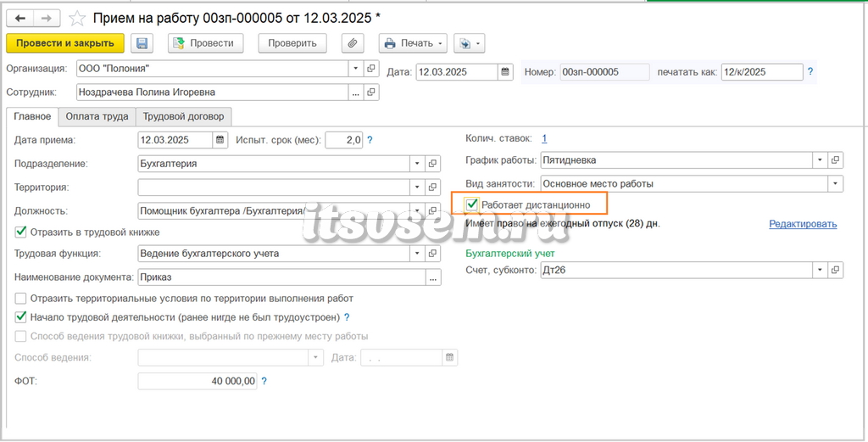Screen dimensions: 868x442
Task: Toggle Работает дистанционно checkbox
Action: click(x=471, y=204)
